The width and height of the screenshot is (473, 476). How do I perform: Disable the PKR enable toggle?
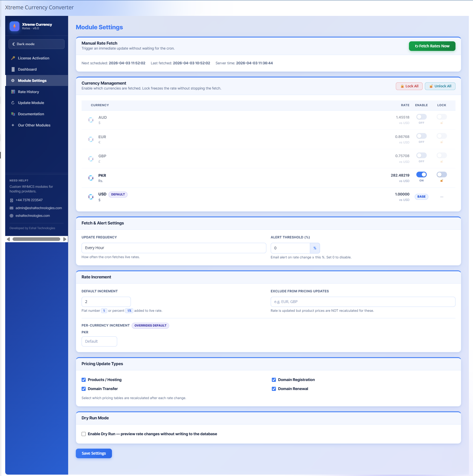pos(421,175)
